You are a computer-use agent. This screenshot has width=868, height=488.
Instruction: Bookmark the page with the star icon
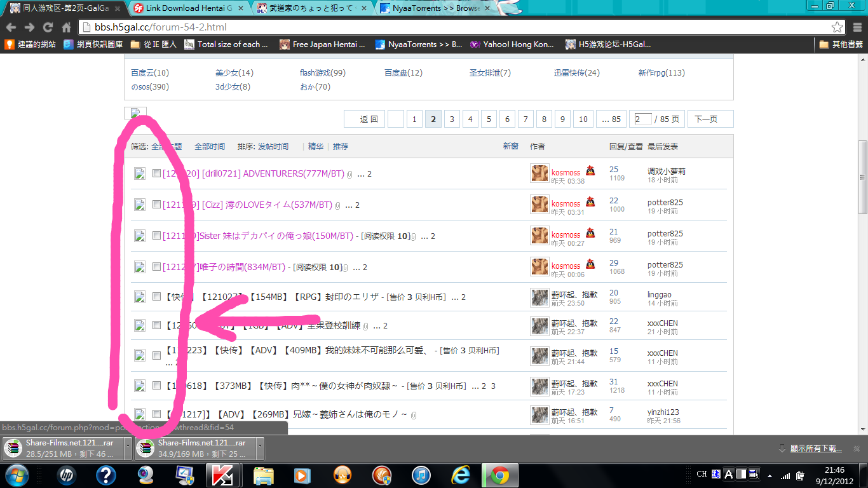coord(837,27)
